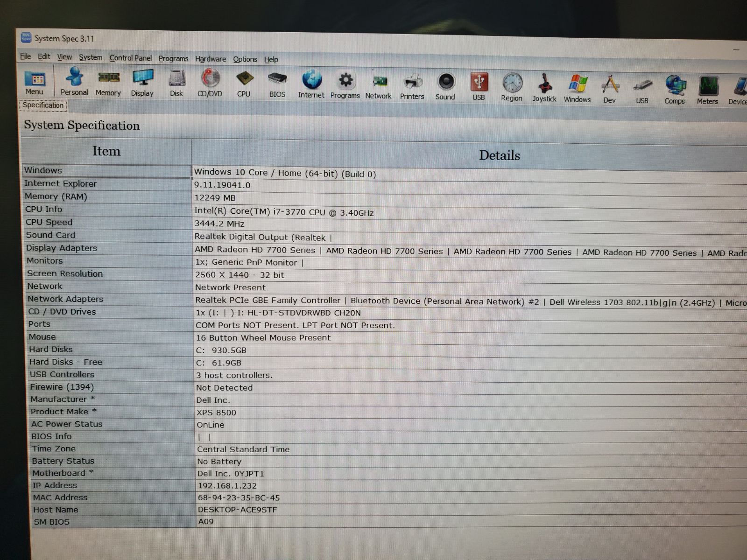The image size is (747, 560).
Task: Open the BIOS toolbar icon
Action: tap(277, 84)
